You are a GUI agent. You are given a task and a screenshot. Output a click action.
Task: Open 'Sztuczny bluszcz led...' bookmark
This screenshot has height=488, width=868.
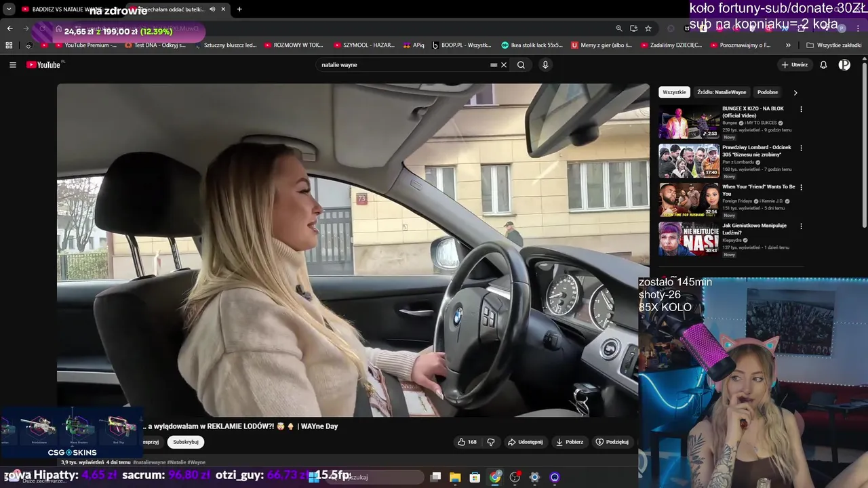pyautogui.click(x=226, y=45)
